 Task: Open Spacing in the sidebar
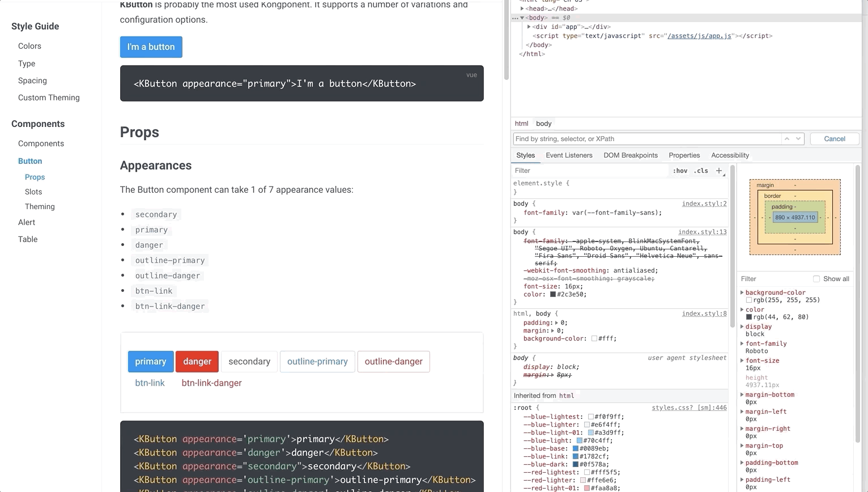(32, 80)
